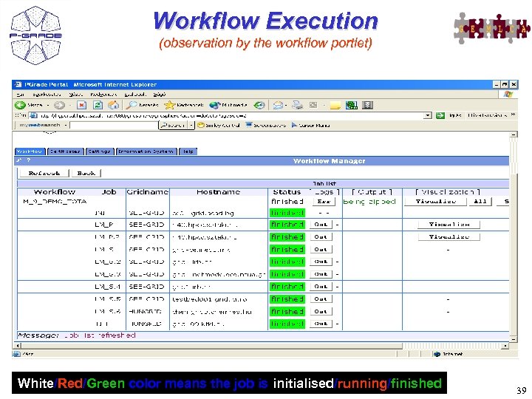The width and height of the screenshot is (532, 399).
Task: Open the History clock icon
Action: pos(259,105)
